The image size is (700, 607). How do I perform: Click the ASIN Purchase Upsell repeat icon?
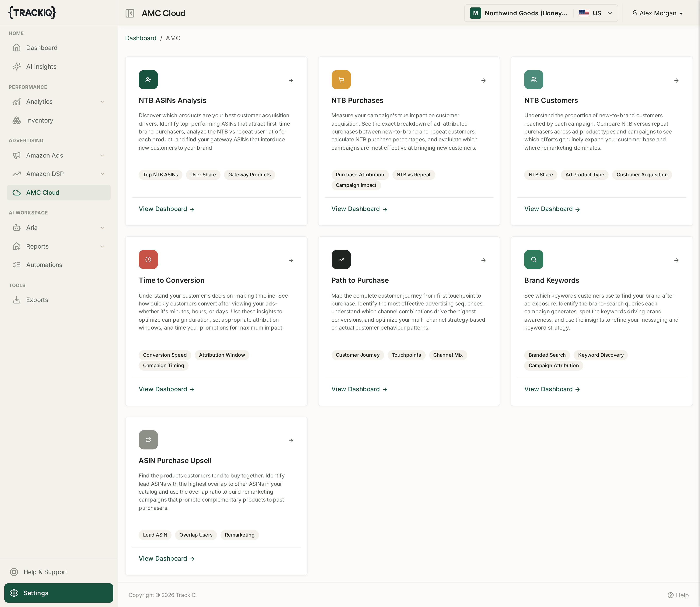pyautogui.click(x=148, y=440)
